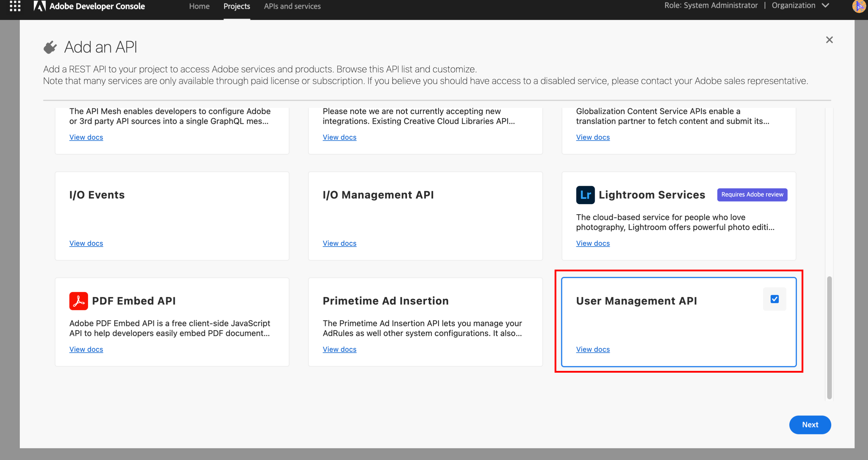This screenshot has height=460, width=868.
Task: Open the Role: System Administrator selector
Action: pos(711,6)
